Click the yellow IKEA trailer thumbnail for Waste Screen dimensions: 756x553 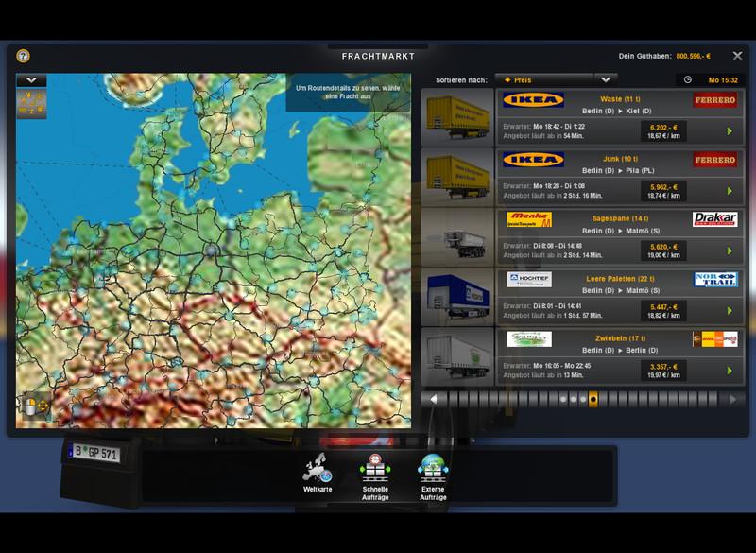(x=457, y=116)
